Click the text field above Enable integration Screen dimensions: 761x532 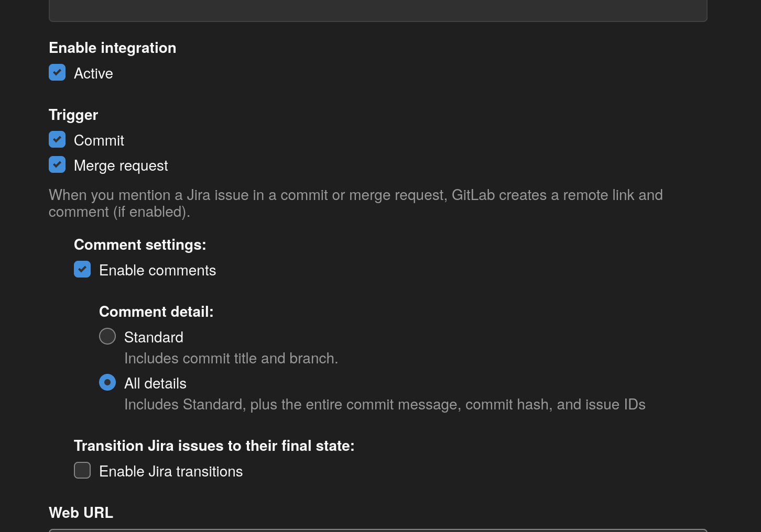coord(378,10)
